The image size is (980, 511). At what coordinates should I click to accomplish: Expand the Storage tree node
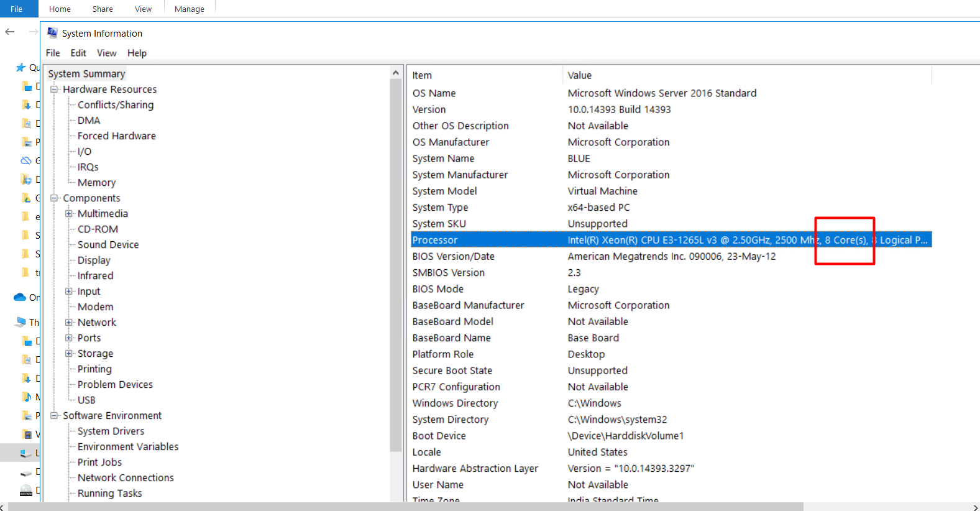pos(69,354)
